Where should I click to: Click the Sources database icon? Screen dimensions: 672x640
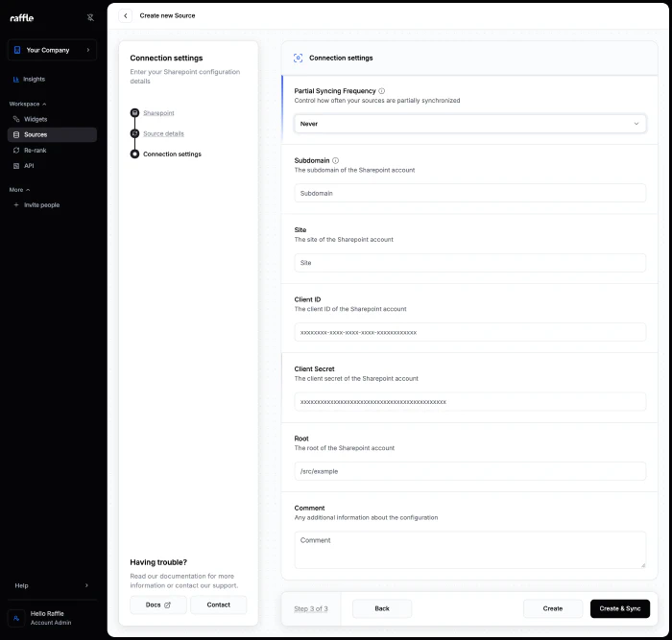16,135
